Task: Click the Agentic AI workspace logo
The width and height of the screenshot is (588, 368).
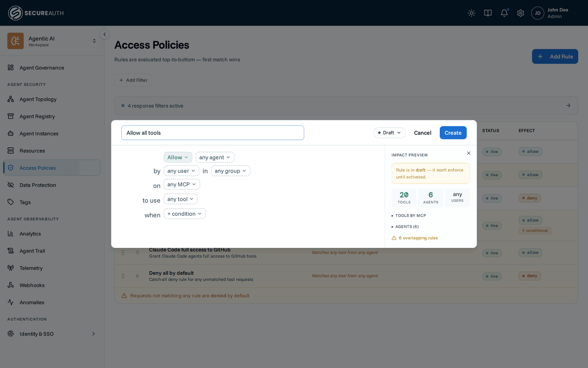Action: pyautogui.click(x=16, y=41)
